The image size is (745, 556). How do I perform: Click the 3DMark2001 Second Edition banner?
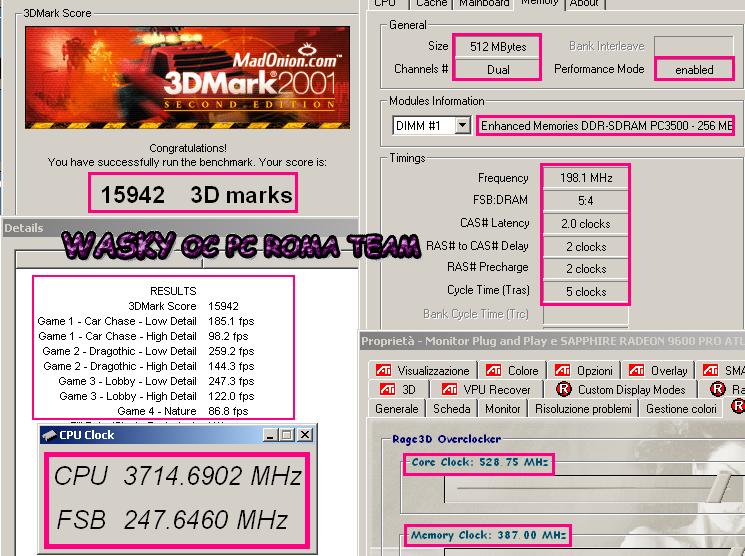(x=188, y=77)
